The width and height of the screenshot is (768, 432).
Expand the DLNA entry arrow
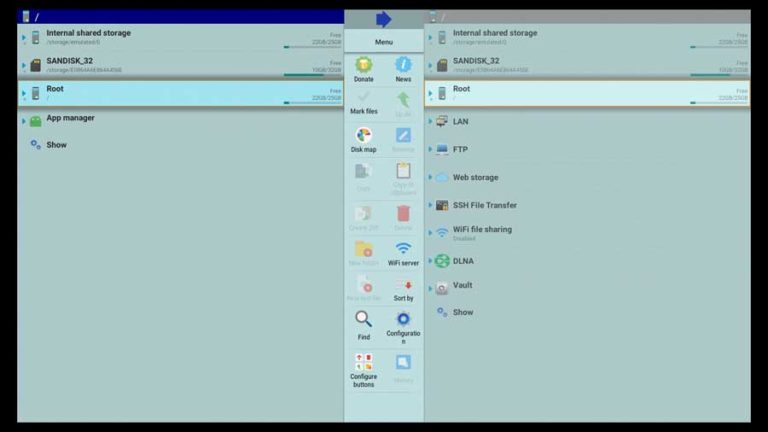point(430,261)
